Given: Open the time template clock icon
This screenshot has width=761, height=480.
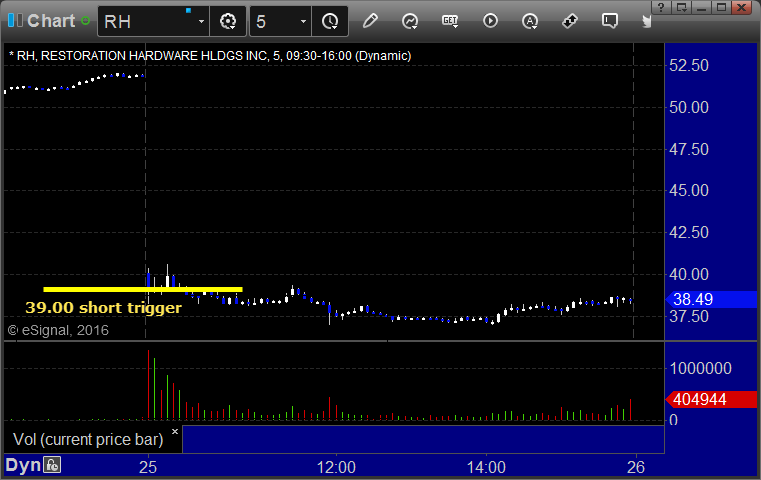Looking at the screenshot, I should click(x=330, y=21).
